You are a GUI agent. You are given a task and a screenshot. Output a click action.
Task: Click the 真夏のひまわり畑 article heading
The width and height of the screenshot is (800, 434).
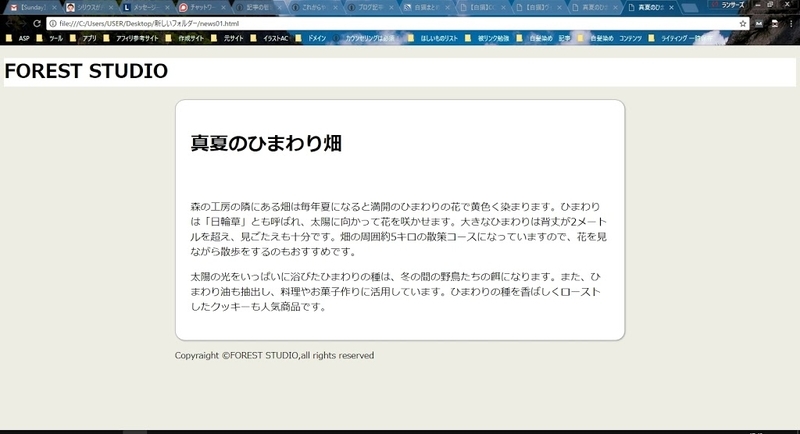(x=267, y=144)
